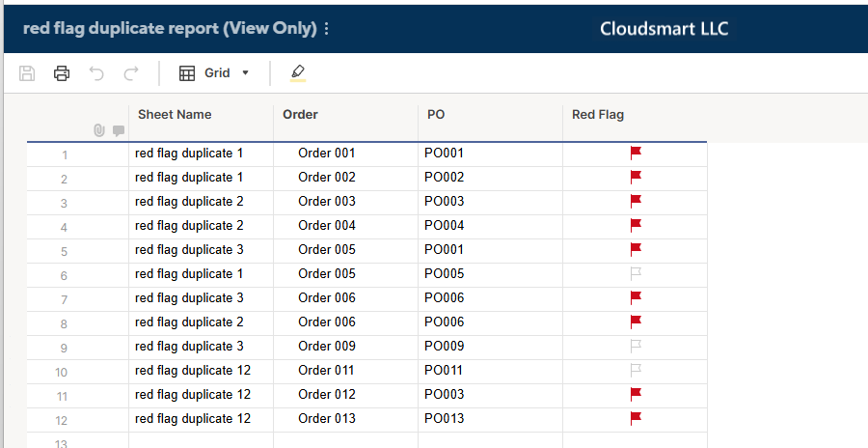Screen dimensions: 868x448
Task: Open the Grid view dropdown arrow
Action: coord(245,73)
